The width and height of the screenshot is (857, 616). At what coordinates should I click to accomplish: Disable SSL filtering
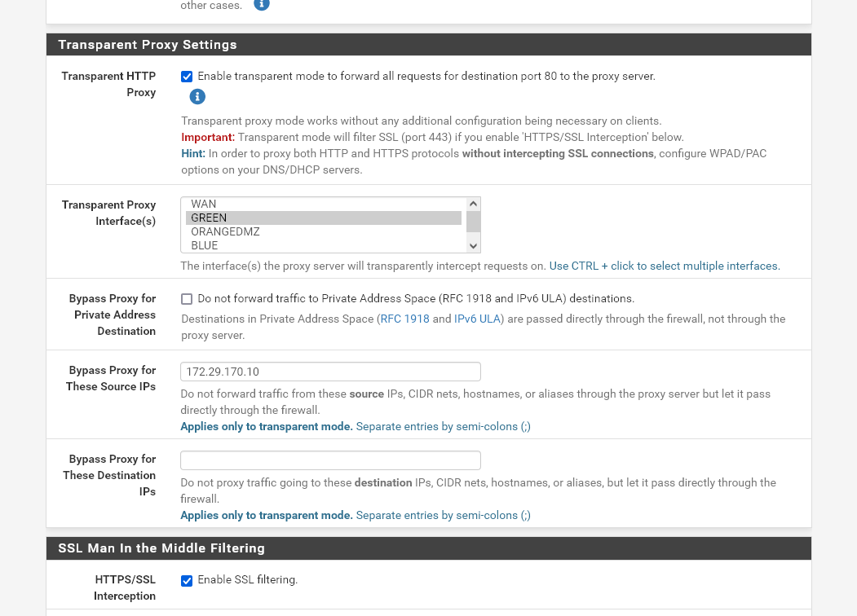pyautogui.click(x=187, y=580)
